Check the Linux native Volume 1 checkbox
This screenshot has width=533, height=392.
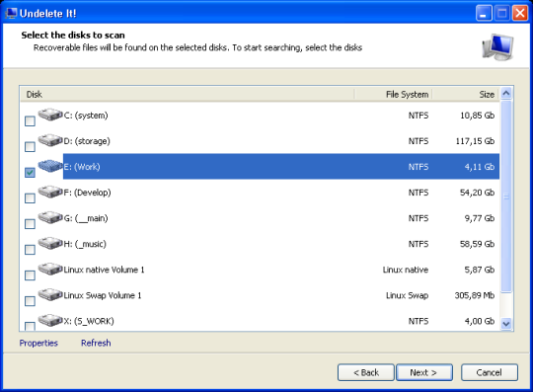tap(30, 275)
